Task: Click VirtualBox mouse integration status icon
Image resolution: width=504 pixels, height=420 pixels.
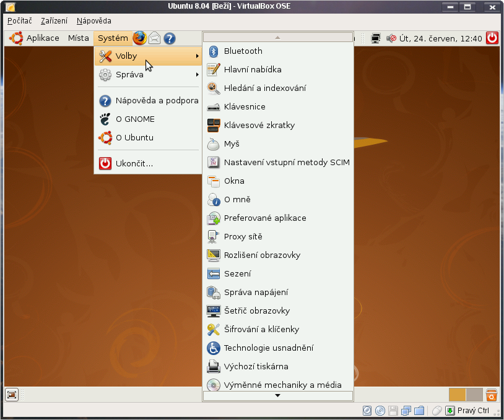Action: click(437, 411)
